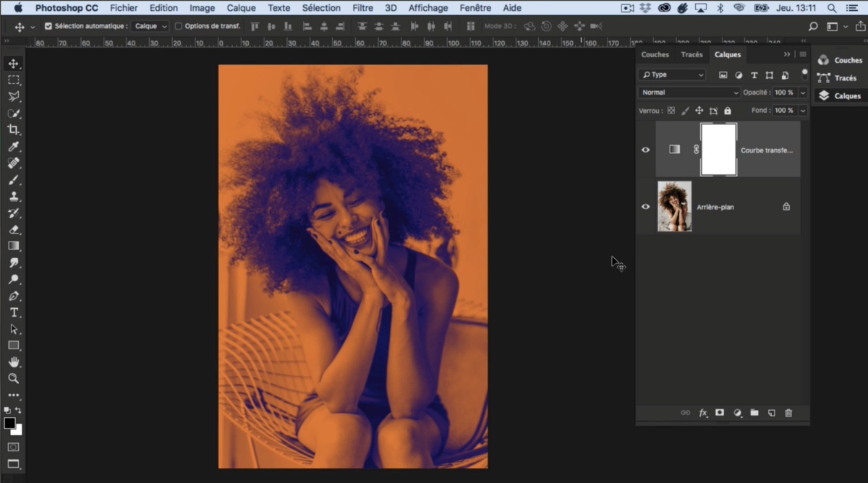Swap foreground and background colors

[x=18, y=411]
